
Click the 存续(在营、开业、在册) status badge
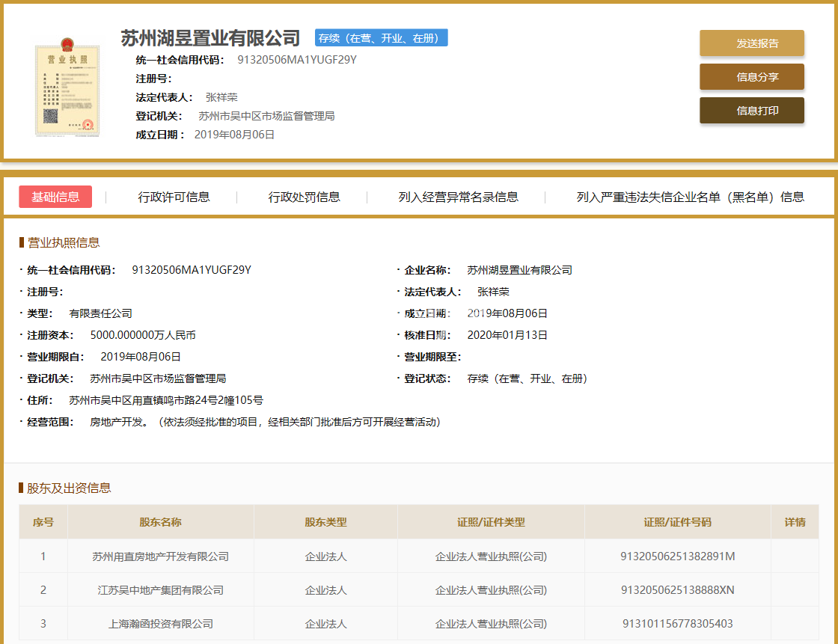pos(381,38)
